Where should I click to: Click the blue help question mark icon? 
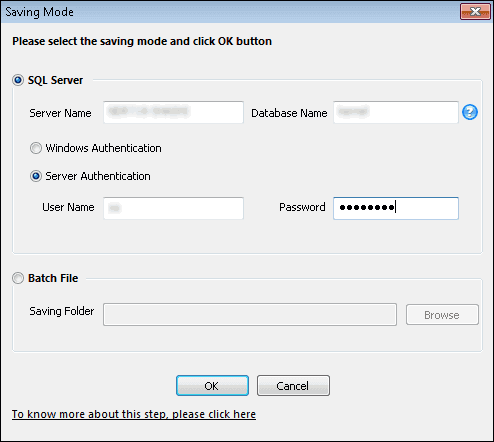470,112
